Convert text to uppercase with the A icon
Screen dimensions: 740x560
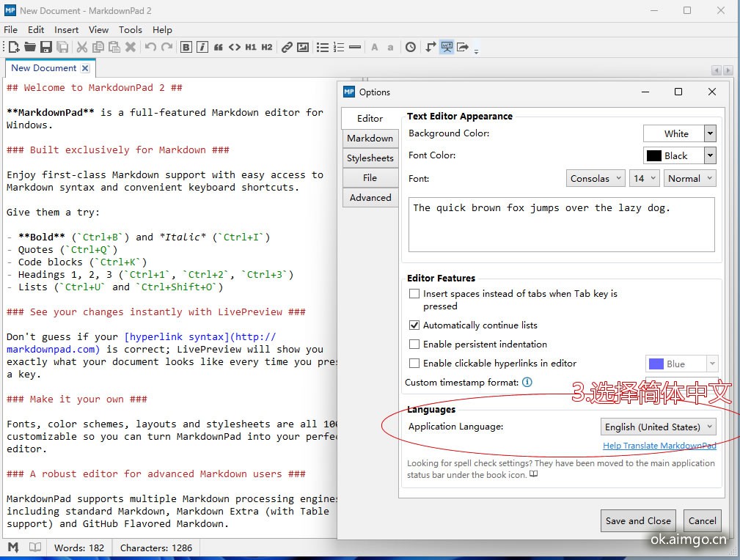tap(375, 47)
